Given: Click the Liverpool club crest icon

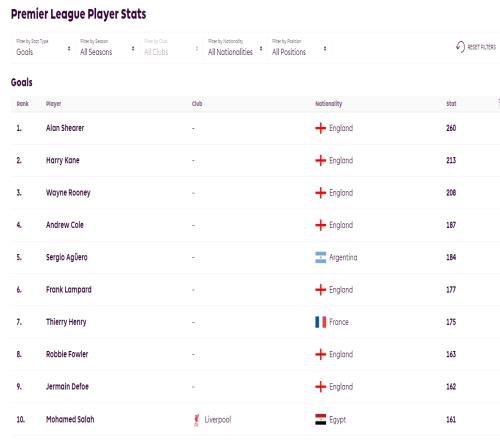Looking at the screenshot, I should (197, 420).
